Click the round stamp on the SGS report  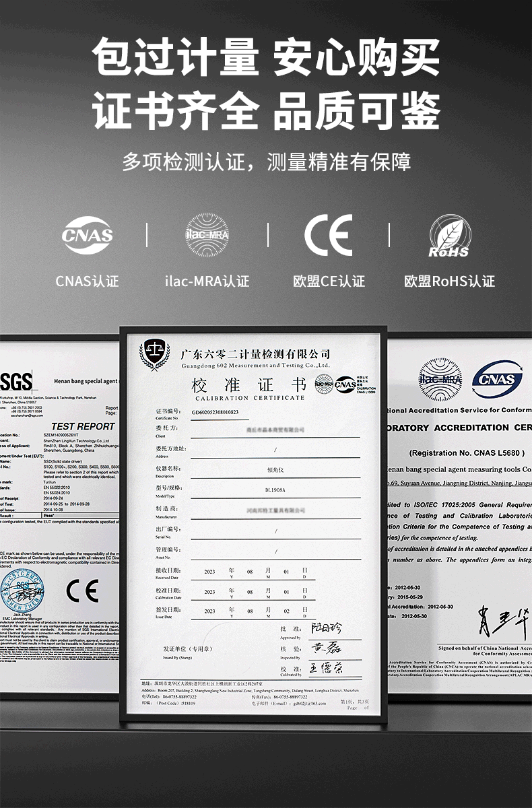(x=21, y=591)
